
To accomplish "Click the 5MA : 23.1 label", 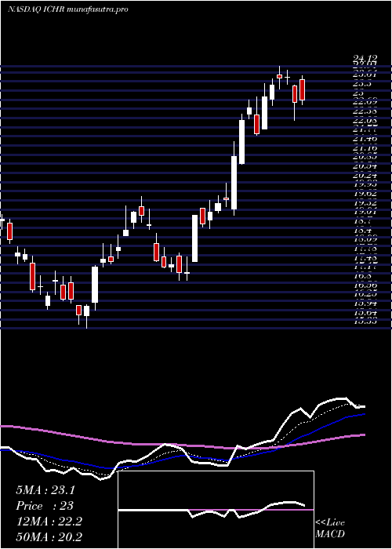I will click(x=45, y=490).
